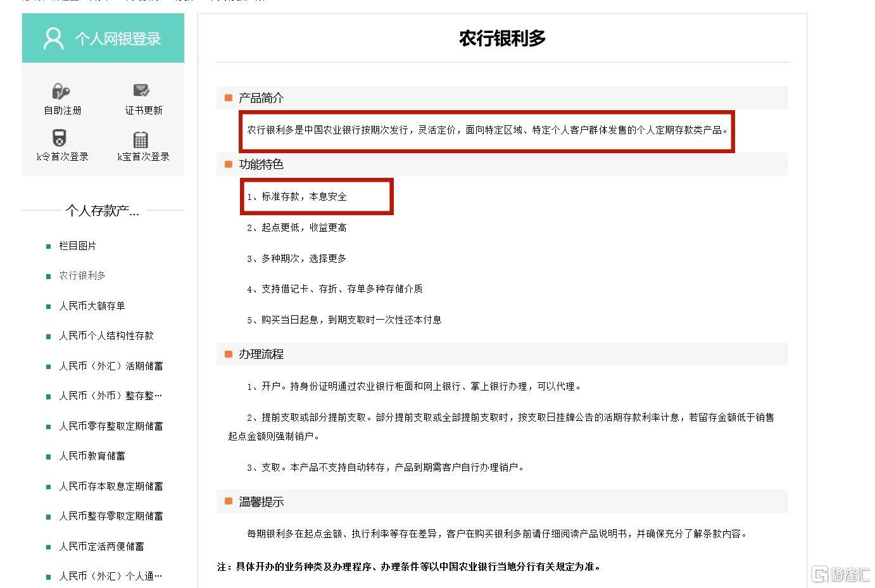This screenshot has width=875, height=588.
Task: Open 人民币（外汇）个人通… sidebar item
Action: pos(111,576)
